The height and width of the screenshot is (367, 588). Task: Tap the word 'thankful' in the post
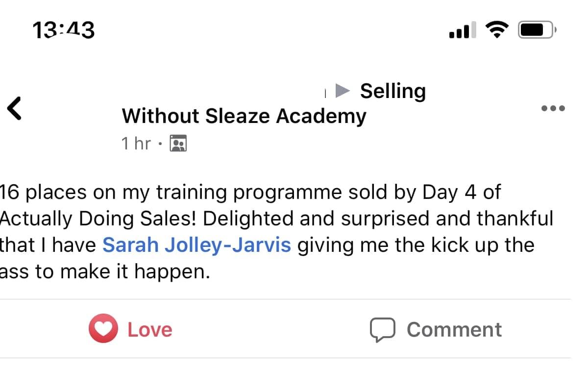[515, 219]
